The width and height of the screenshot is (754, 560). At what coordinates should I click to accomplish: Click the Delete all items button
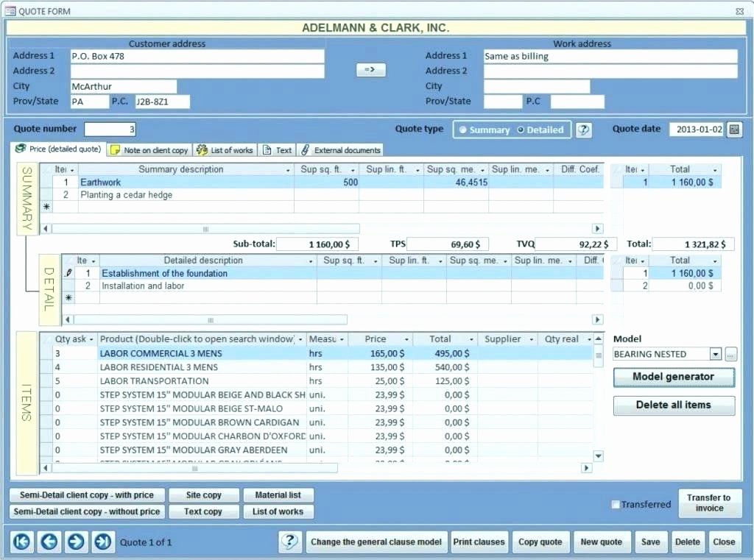[x=673, y=405]
